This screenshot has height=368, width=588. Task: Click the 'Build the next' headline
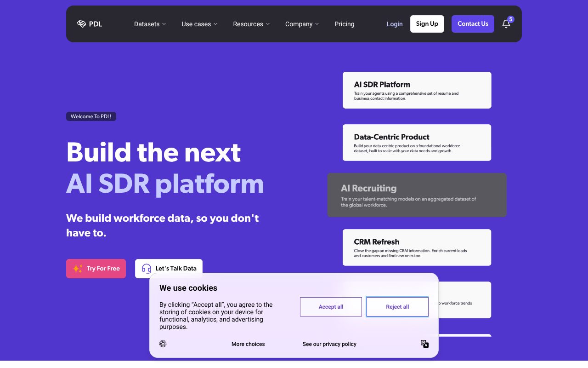pos(153,152)
